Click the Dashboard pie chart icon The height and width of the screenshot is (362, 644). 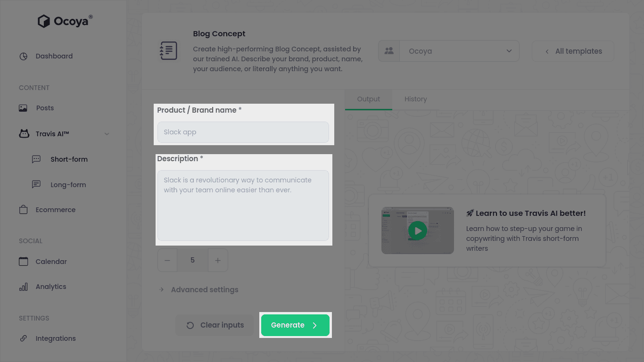pos(23,56)
